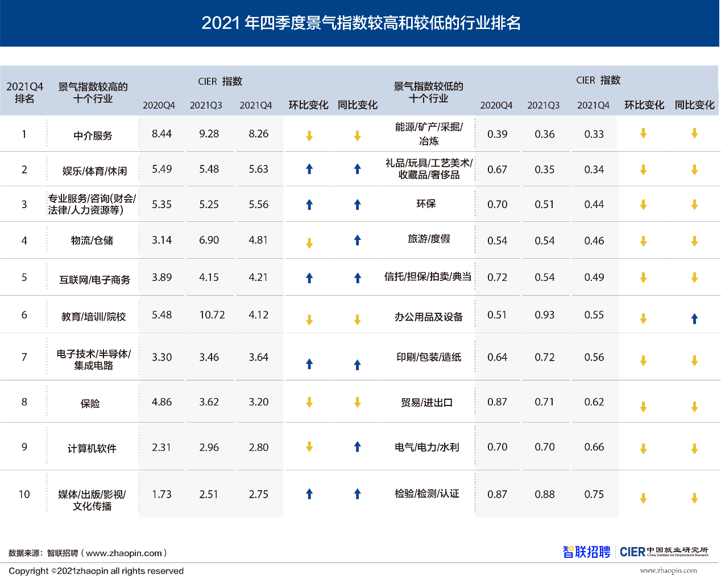Click the 2021Q4 排名 header cell

coord(24,93)
